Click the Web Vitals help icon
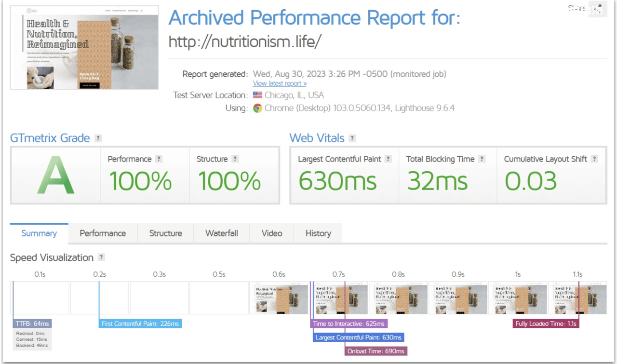 (x=352, y=138)
